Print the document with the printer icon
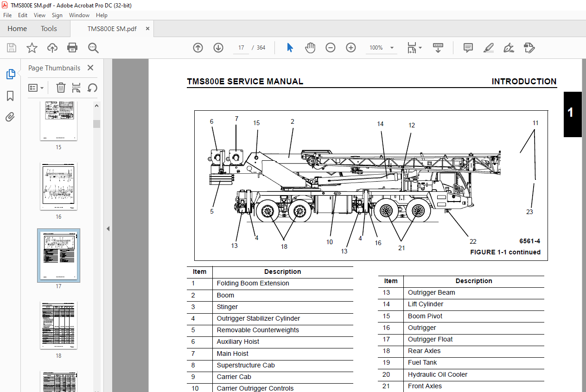 point(72,48)
